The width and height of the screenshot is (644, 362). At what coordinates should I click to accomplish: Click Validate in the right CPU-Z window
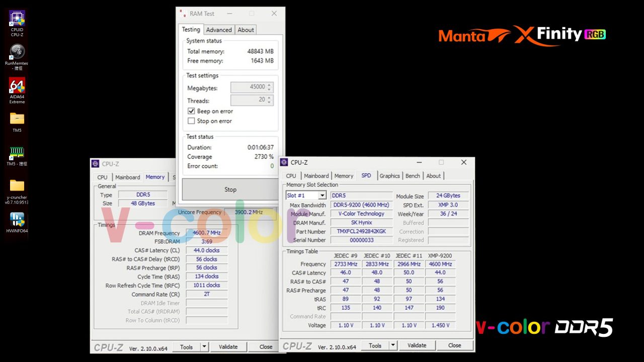coord(417,345)
